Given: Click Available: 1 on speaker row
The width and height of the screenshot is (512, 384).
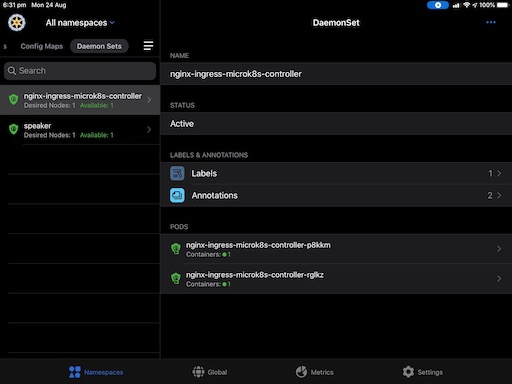Looking at the screenshot, I should [x=97, y=135].
